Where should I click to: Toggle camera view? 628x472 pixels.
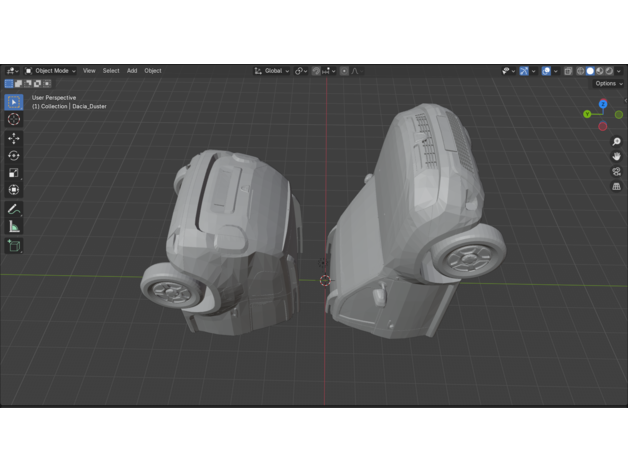616,171
